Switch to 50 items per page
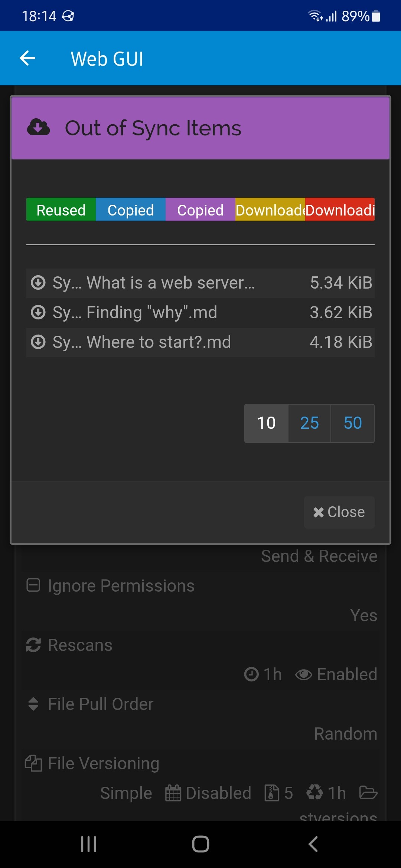Screen dimensions: 401x868 pyautogui.click(x=352, y=423)
